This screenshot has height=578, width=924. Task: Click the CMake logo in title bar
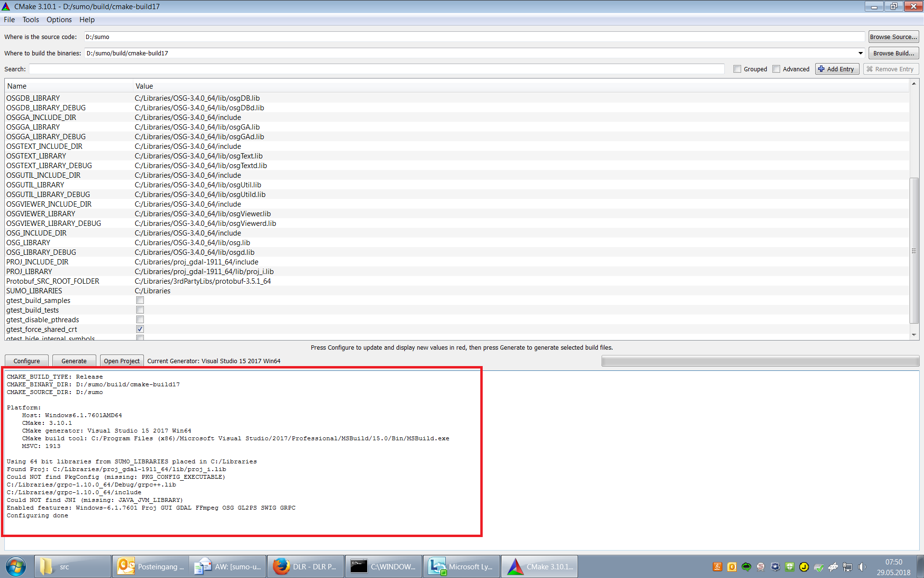click(6, 6)
